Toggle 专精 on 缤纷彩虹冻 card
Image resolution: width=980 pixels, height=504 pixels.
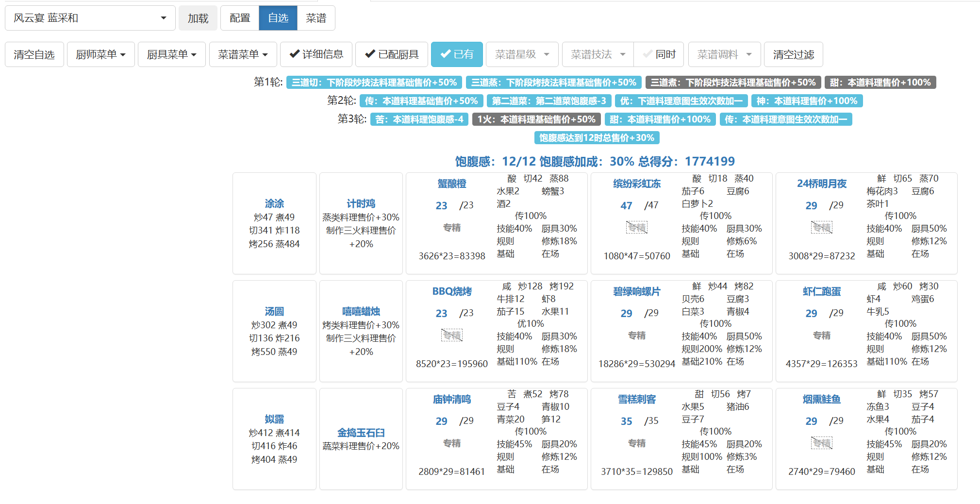coord(637,228)
